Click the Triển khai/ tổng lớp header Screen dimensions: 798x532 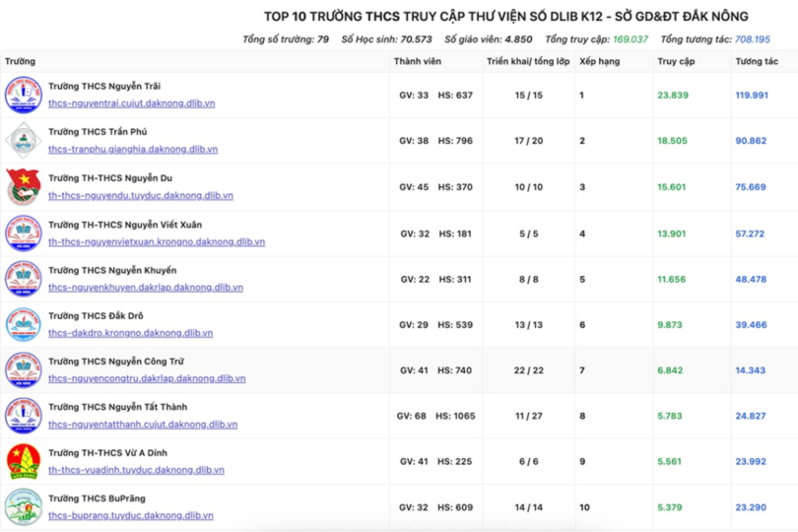coord(528,62)
